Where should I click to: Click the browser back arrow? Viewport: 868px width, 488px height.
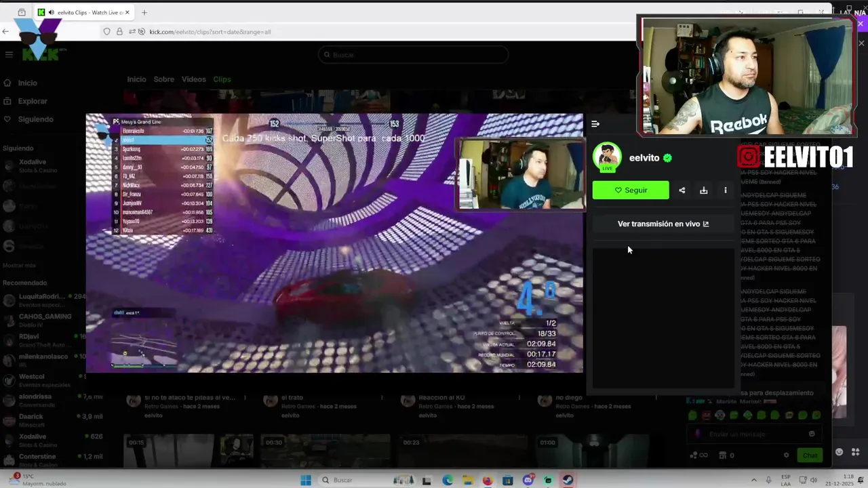pyautogui.click(x=6, y=32)
